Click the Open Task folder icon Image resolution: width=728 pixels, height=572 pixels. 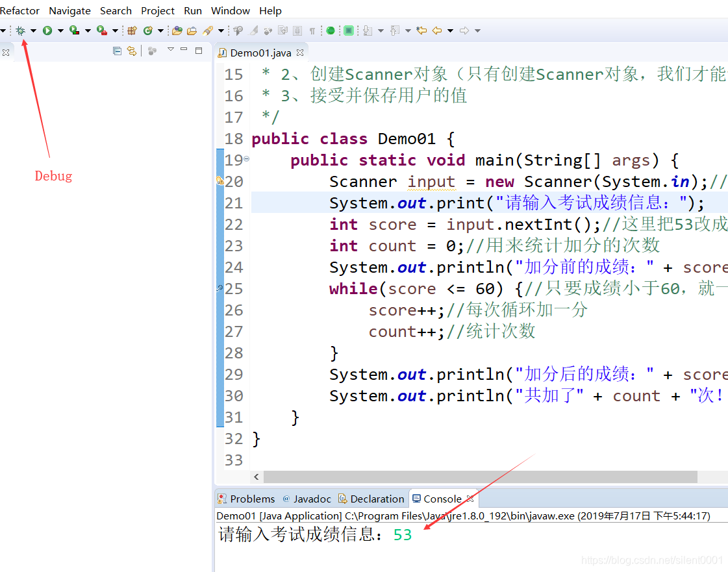[192, 31]
